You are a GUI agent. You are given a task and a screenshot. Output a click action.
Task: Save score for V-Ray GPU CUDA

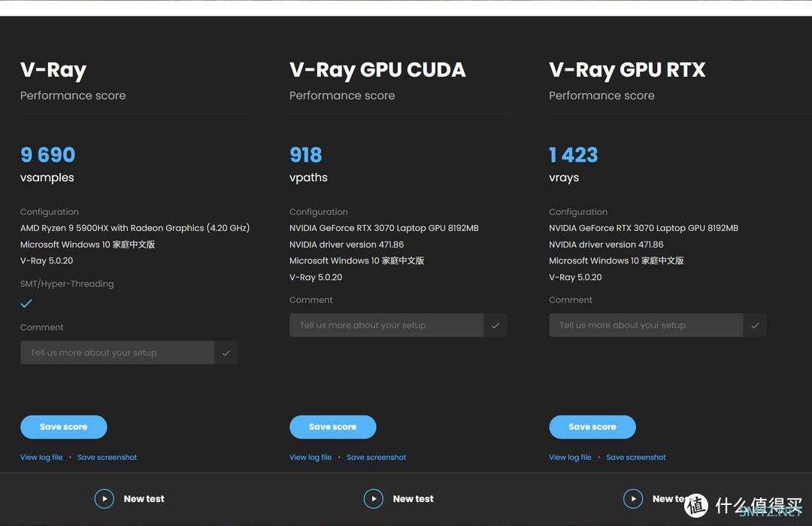[x=333, y=427]
